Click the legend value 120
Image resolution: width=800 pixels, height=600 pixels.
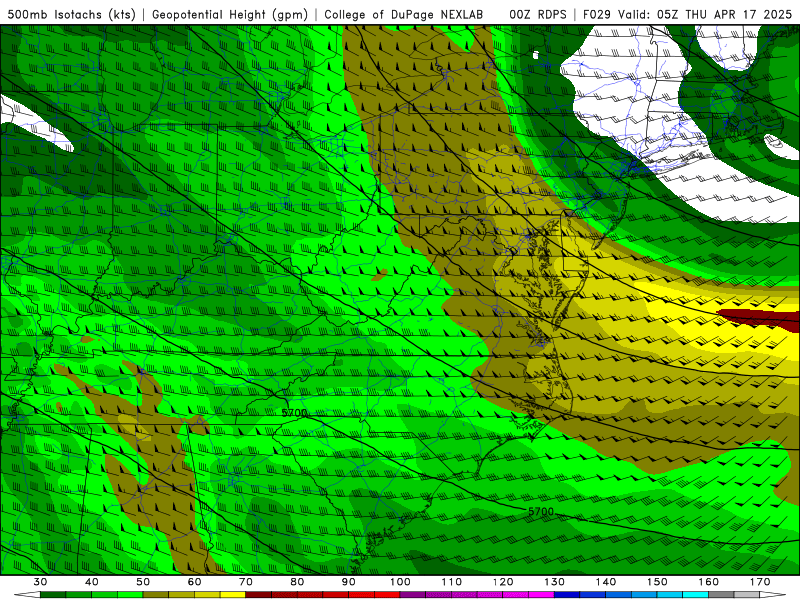pos(503,582)
